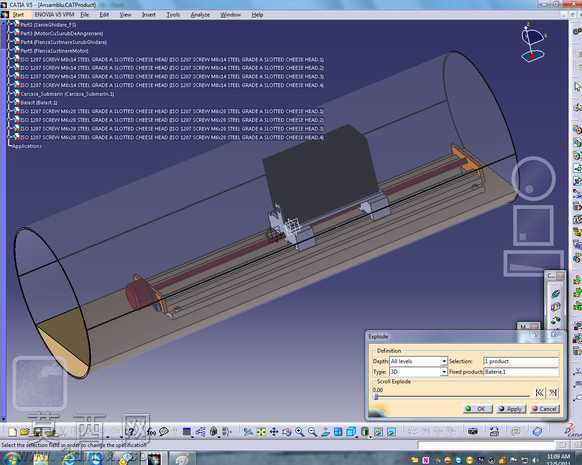582x465 pixels.
Task: Click the Zoom In magnifier icon
Action: (x=300, y=432)
